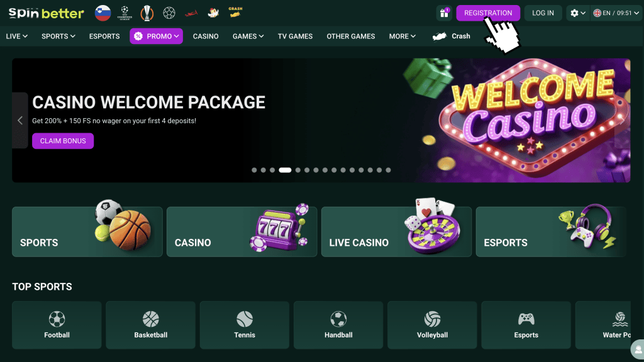Click the REGISTRATION button
The height and width of the screenshot is (362, 644).
point(488,13)
